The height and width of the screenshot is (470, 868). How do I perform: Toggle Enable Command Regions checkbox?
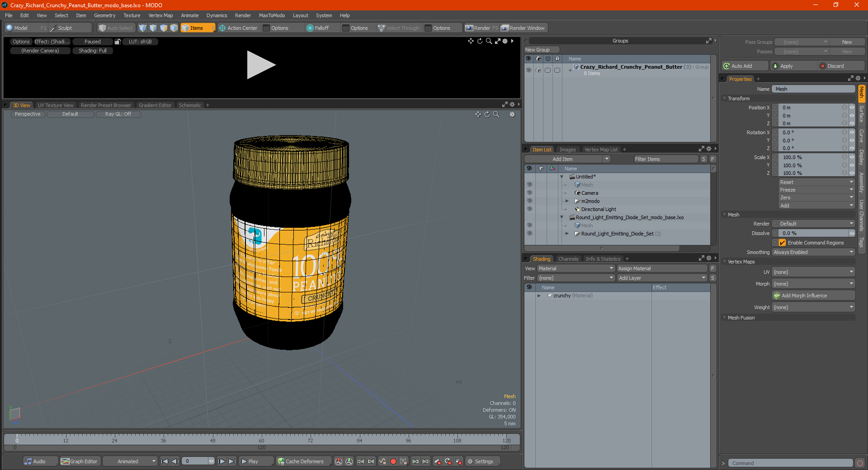782,243
